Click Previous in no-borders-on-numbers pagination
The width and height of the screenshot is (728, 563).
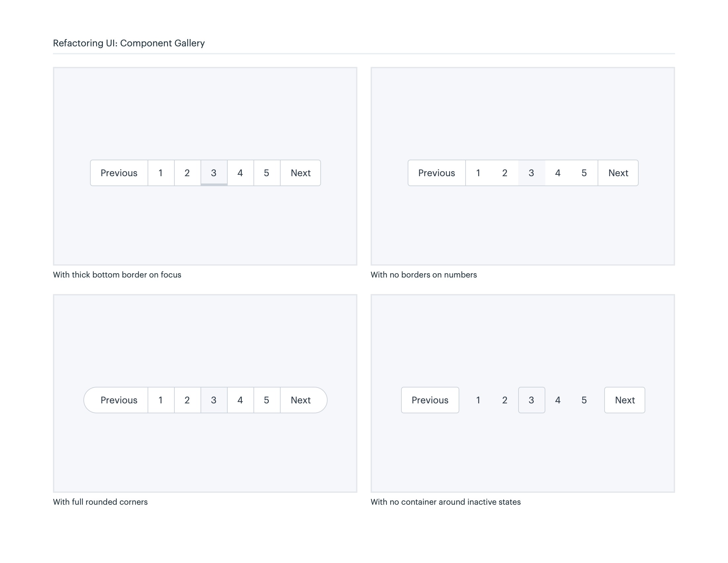[x=436, y=173]
